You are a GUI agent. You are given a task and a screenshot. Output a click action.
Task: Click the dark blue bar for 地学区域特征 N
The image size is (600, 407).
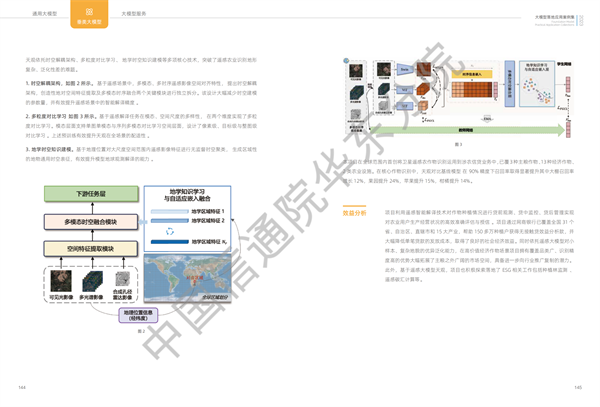click(170, 242)
